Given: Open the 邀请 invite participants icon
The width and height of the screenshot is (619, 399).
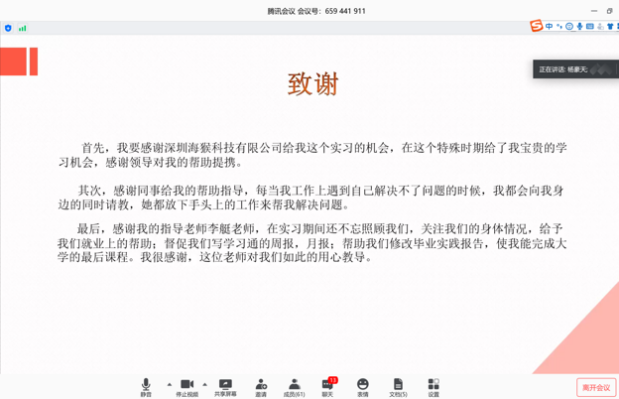Looking at the screenshot, I should point(261,387).
